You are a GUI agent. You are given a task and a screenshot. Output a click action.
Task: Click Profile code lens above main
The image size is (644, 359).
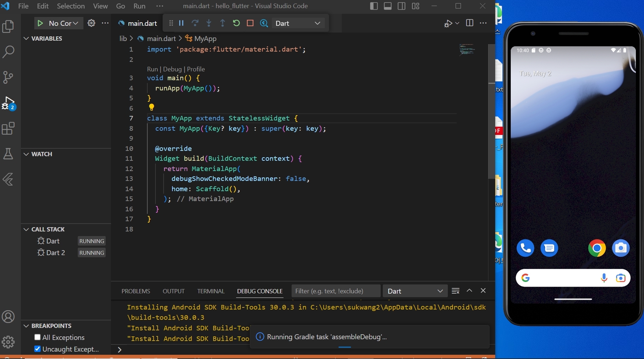(x=196, y=69)
